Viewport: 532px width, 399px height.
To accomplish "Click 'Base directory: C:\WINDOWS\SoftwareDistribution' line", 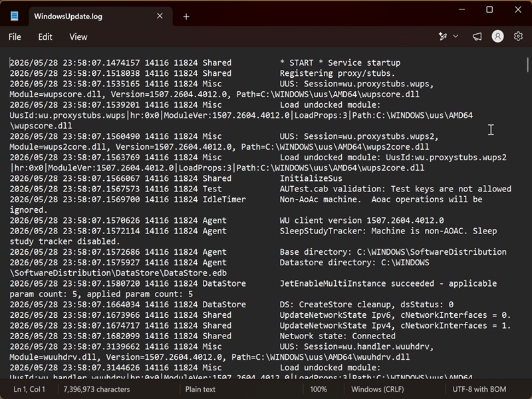I will click(393, 252).
